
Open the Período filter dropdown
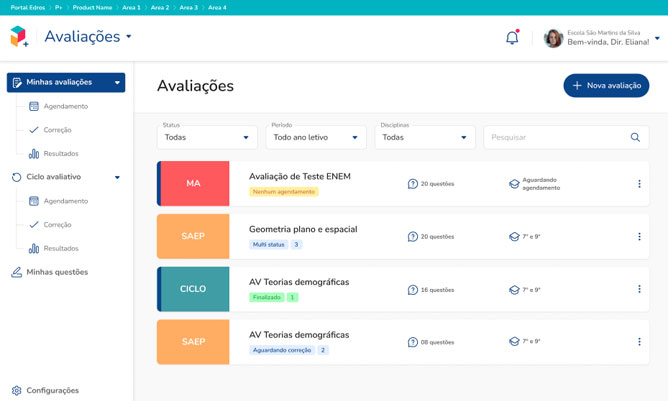(x=316, y=137)
